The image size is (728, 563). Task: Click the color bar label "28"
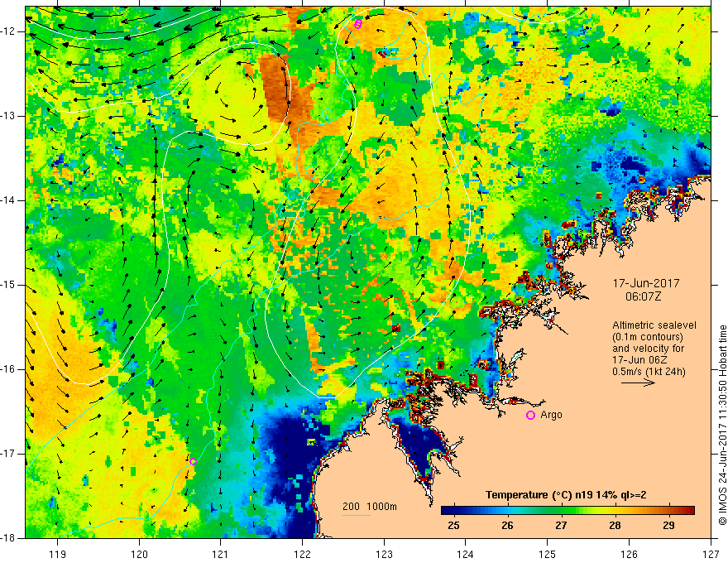coord(615,526)
